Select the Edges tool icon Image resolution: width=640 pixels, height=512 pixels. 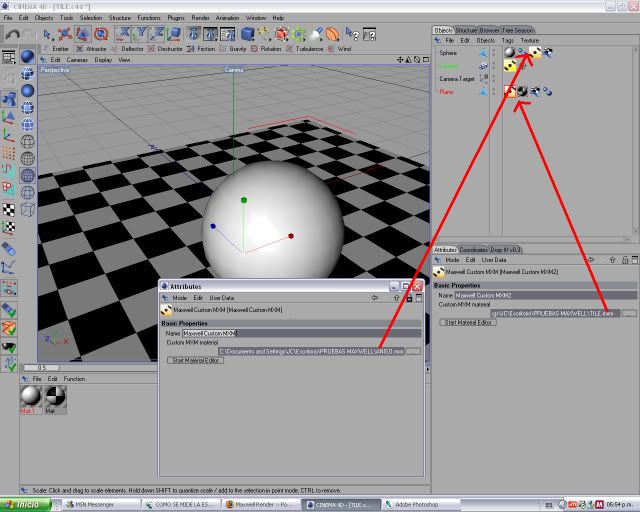[9, 170]
